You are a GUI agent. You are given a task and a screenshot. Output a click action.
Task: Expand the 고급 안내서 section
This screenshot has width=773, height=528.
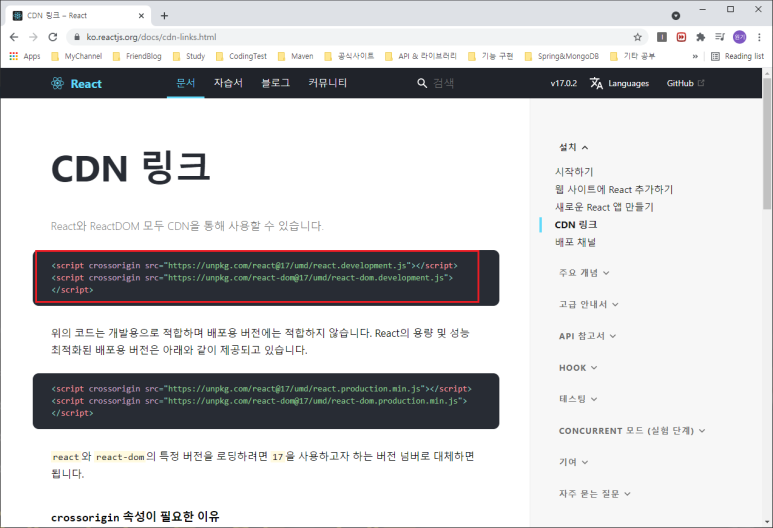tap(589, 304)
